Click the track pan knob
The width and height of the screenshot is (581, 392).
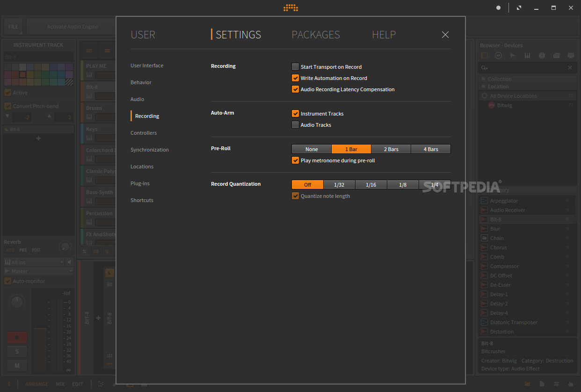(x=17, y=302)
